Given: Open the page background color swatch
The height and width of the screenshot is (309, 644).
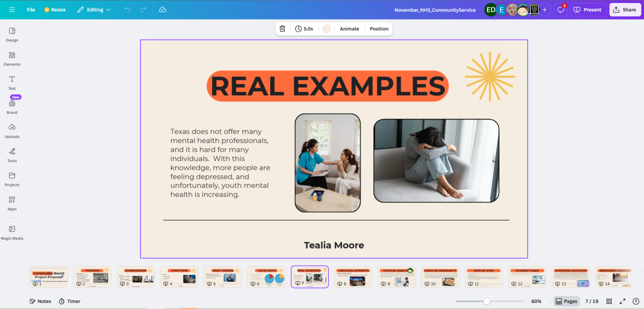Looking at the screenshot, I should [327, 29].
